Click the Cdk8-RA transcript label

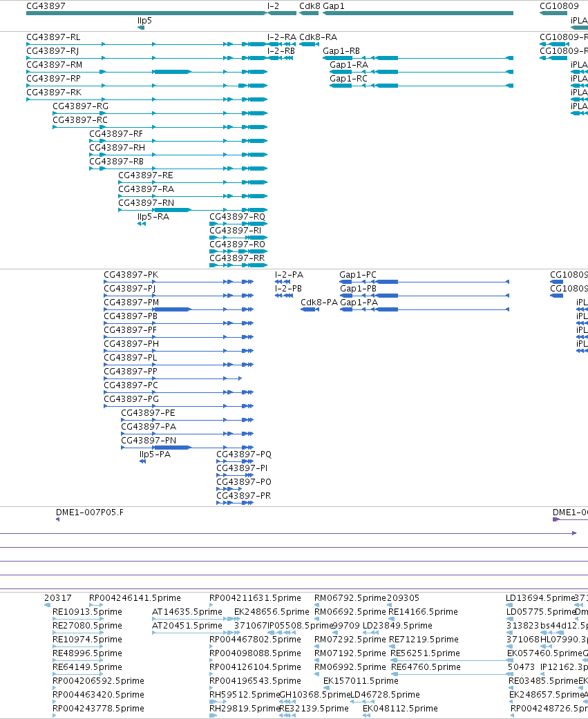tap(319, 37)
